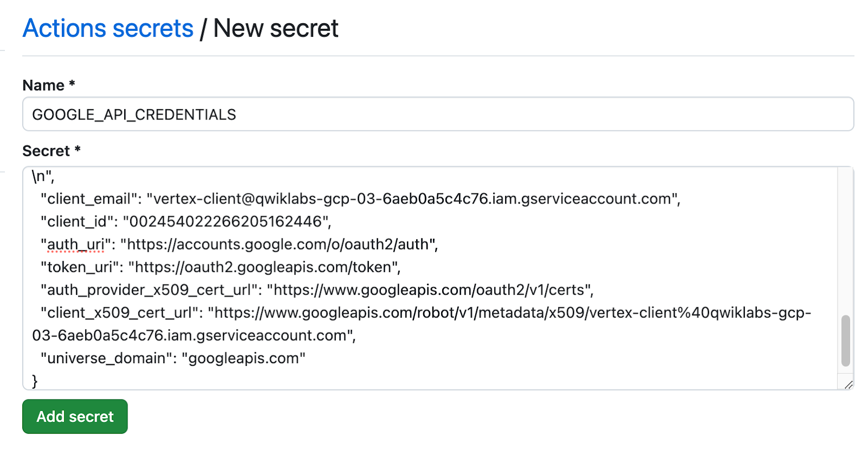Click the \n", text on the first visible line
This screenshot has height=449, width=868.
(x=43, y=176)
